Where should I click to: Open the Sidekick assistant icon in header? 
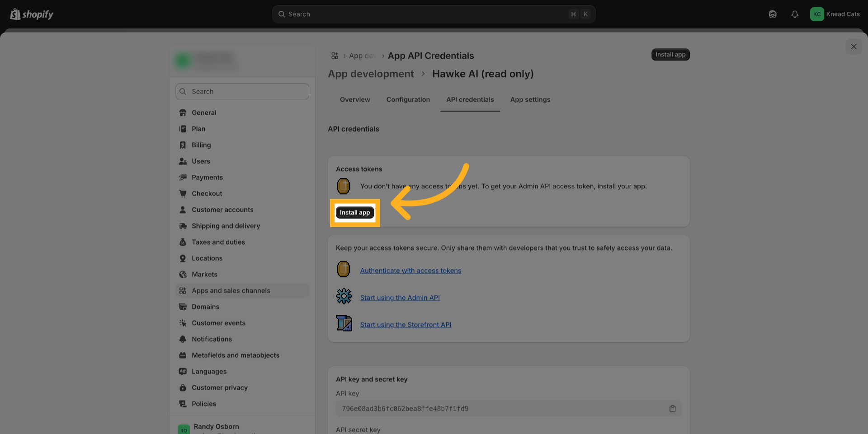pyautogui.click(x=772, y=14)
